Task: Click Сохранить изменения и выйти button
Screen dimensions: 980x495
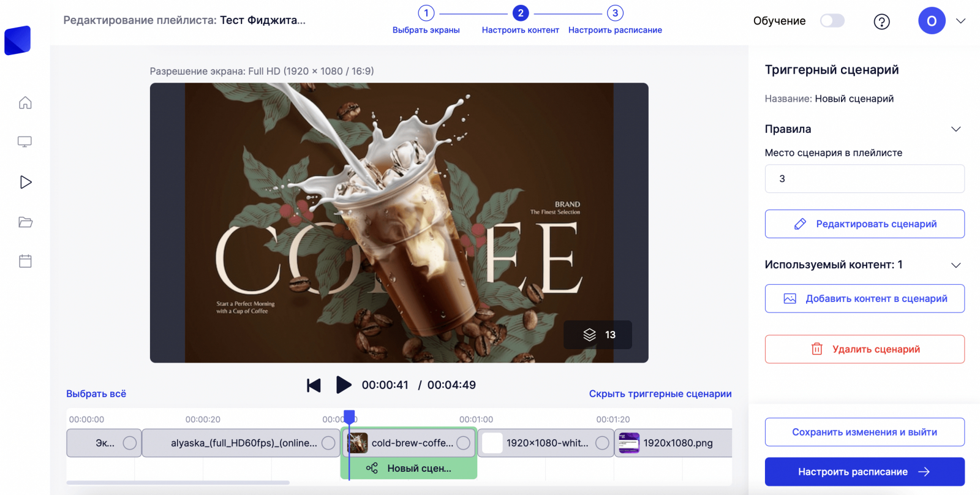Action: (x=864, y=433)
